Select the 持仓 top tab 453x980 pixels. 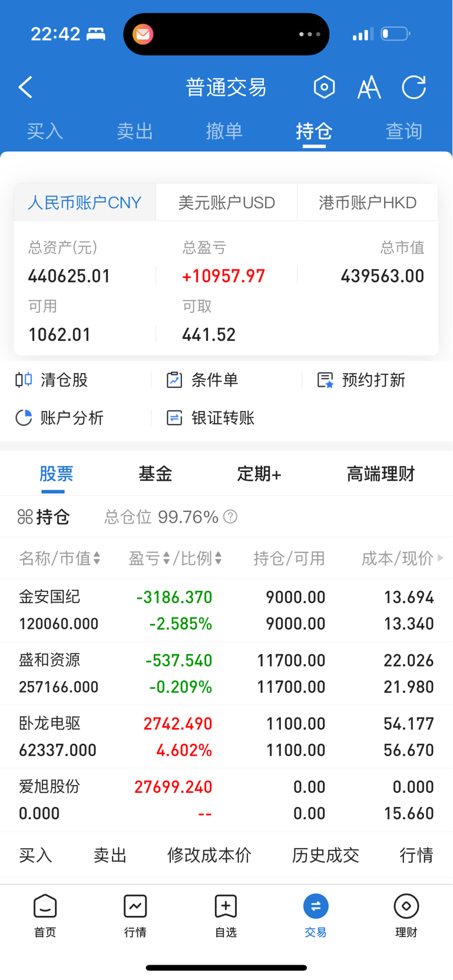(x=314, y=131)
